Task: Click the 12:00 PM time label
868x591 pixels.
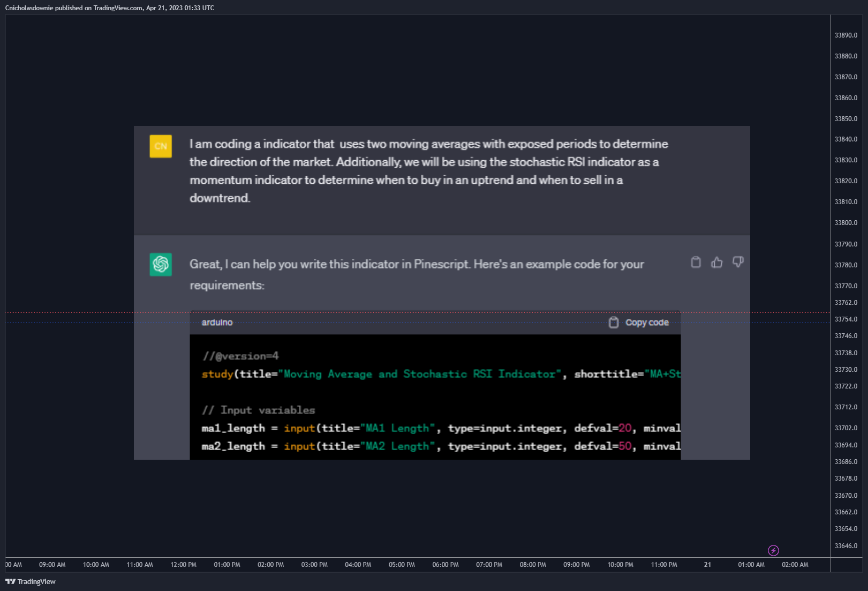Action: [x=183, y=565]
